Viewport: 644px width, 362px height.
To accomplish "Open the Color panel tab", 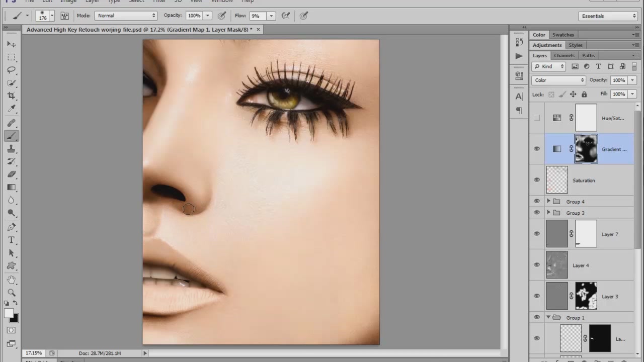I will point(539,35).
